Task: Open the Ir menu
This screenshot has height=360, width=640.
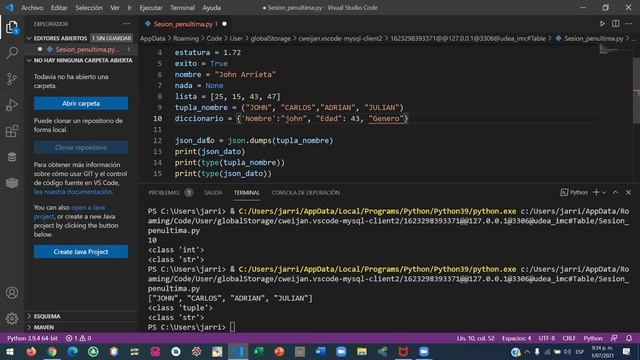Action: point(129,7)
